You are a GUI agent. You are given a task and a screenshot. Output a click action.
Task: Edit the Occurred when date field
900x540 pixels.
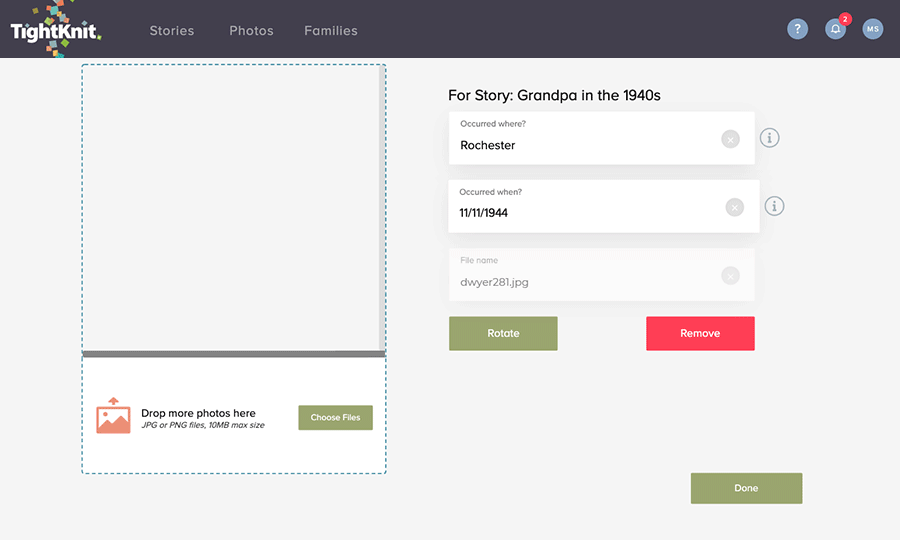tap(604, 207)
